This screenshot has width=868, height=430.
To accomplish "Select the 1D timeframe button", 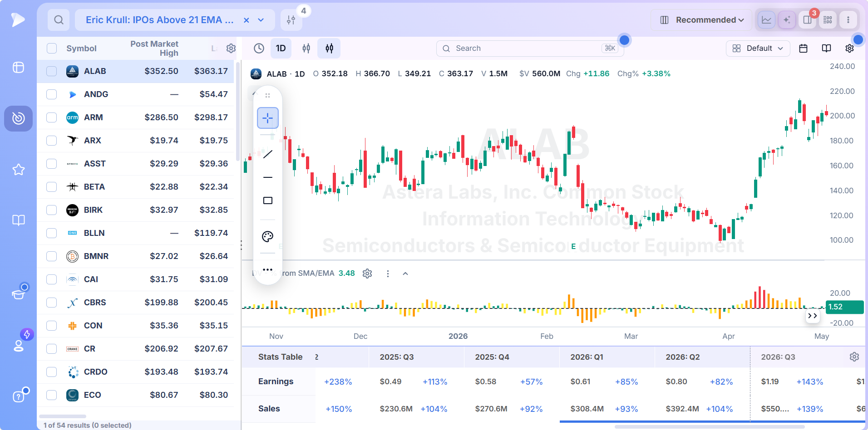I will (x=281, y=48).
